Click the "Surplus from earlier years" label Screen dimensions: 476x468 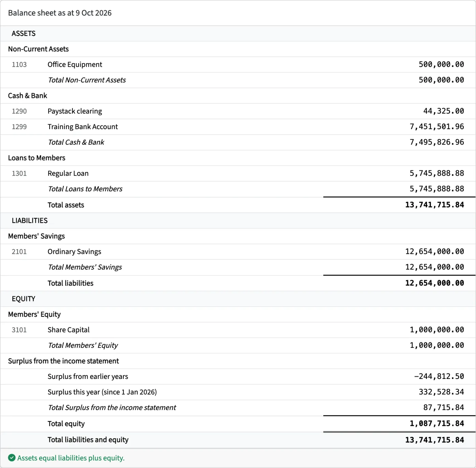(88, 376)
